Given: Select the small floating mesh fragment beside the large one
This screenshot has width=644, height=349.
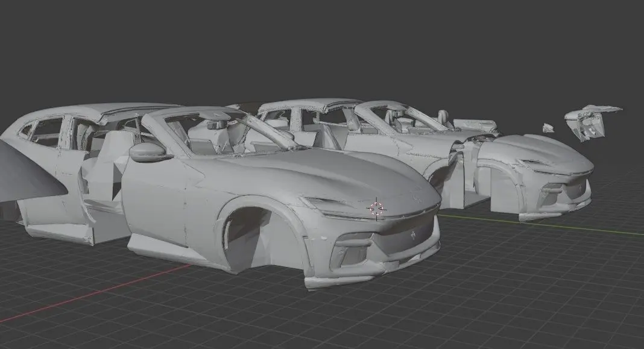Looking at the screenshot, I should tap(548, 128).
